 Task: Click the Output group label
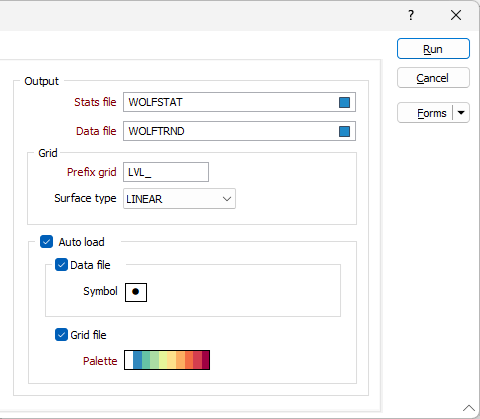click(x=42, y=81)
